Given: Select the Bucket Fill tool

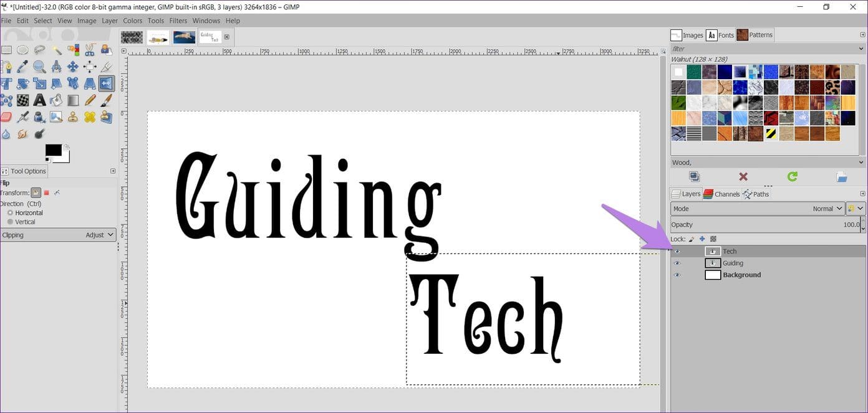Looking at the screenshot, I should [56, 100].
